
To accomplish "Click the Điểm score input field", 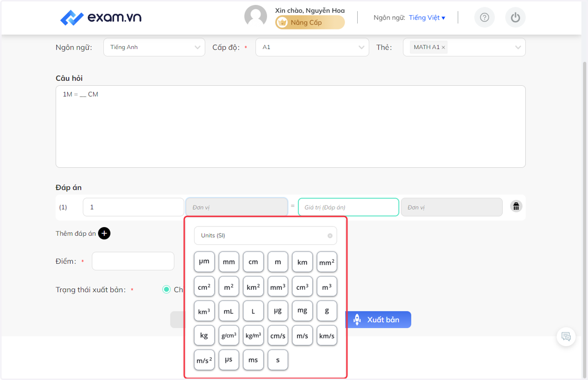I will pos(133,261).
